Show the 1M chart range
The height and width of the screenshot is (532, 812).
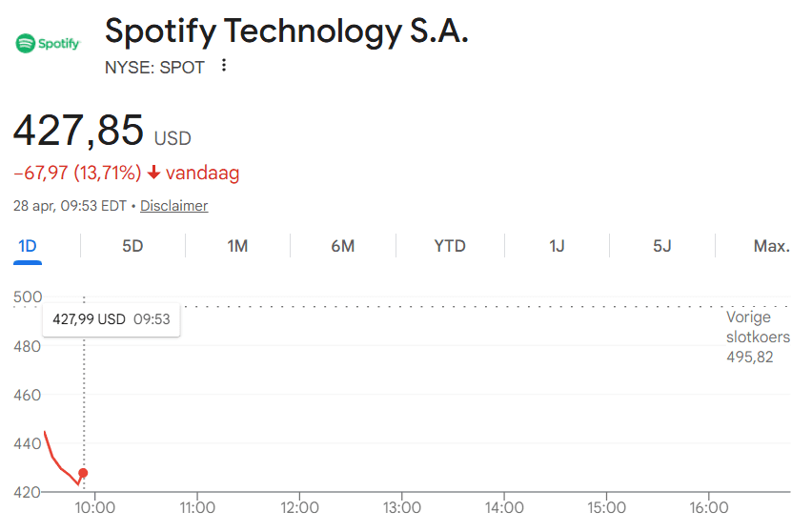(237, 246)
